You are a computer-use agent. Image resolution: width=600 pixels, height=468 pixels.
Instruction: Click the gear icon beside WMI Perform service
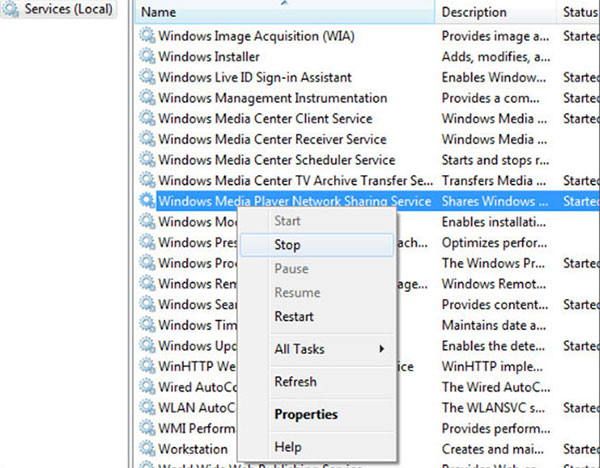(x=147, y=428)
